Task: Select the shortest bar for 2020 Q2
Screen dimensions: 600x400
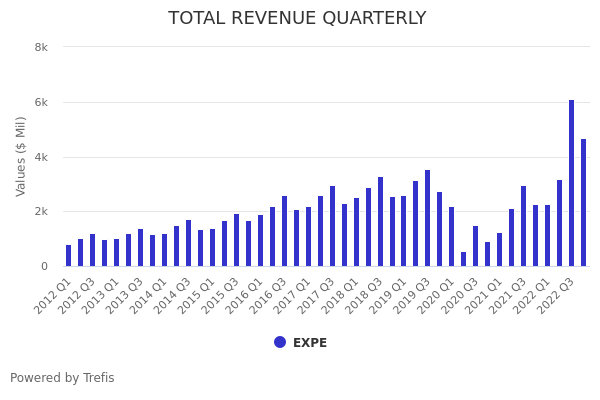Action: point(463,259)
